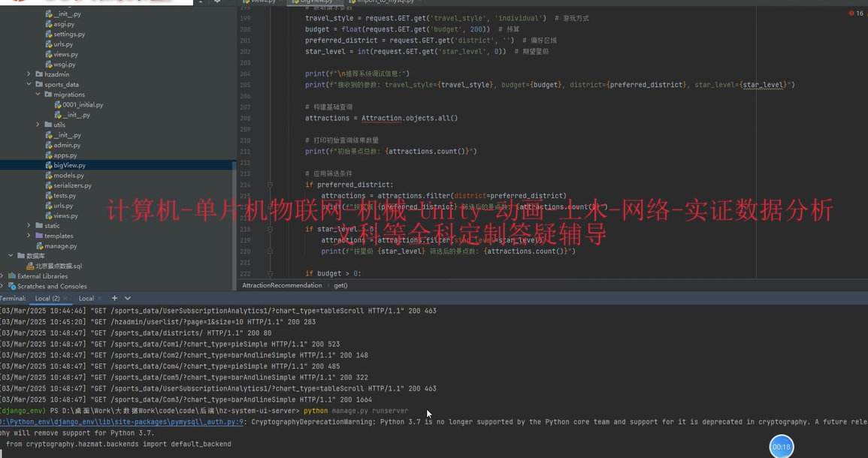Click terminal log line 'GET /hzadmin/userlist/'
This screenshot has width=868, height=458.
coord(158,322)
